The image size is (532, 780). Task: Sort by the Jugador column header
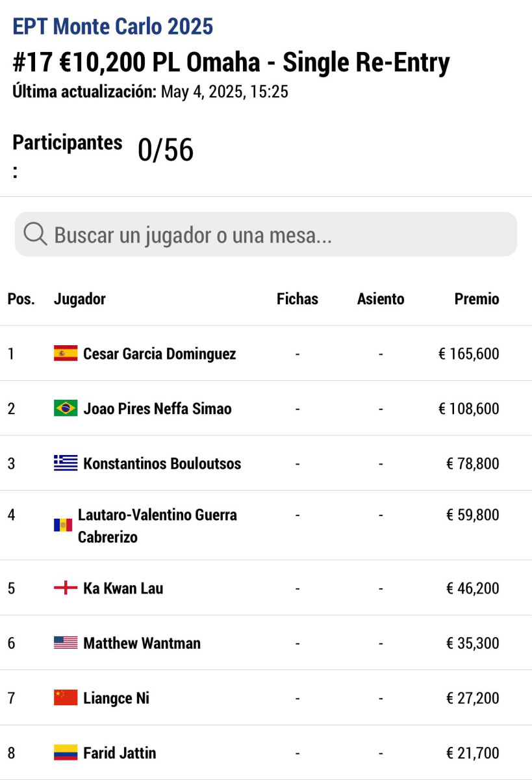(x=80, y=299)
